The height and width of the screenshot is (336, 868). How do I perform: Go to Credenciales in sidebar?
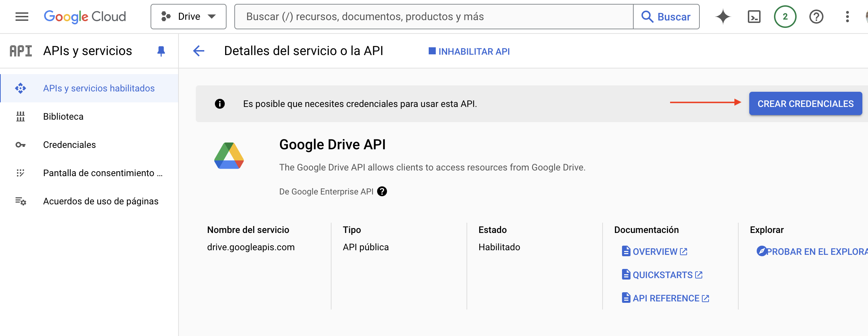(x=69, y=145)
